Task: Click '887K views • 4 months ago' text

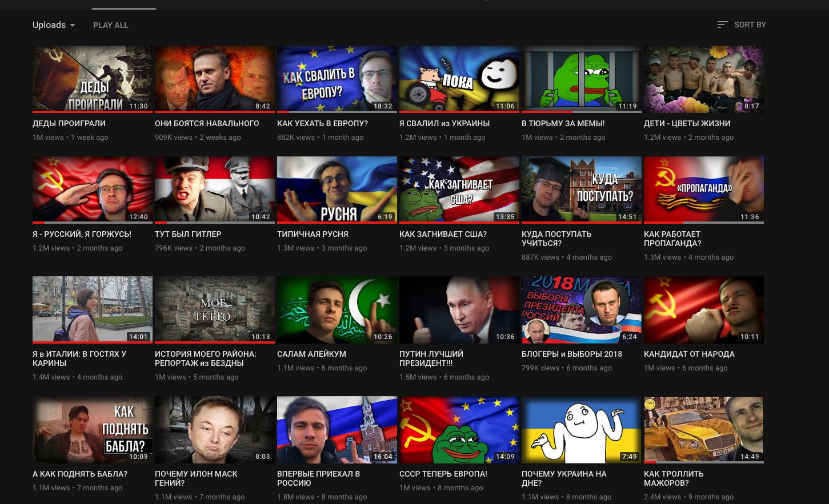Action: [566, 257]
